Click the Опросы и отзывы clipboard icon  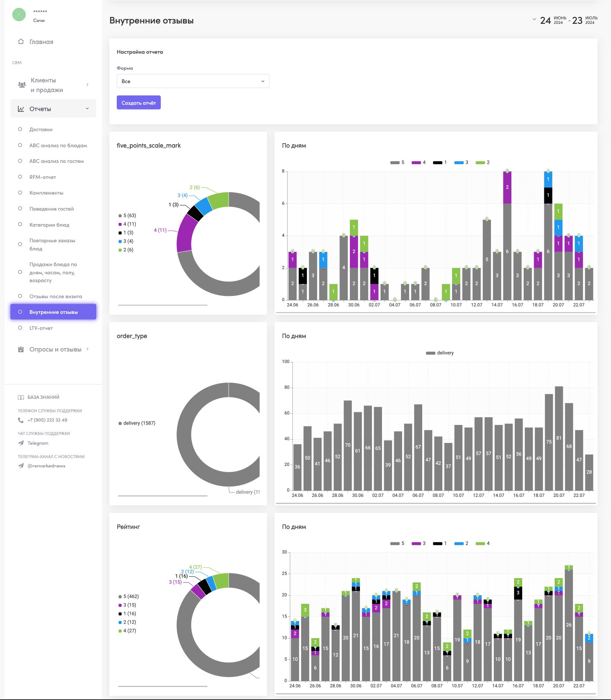(21, 349)
